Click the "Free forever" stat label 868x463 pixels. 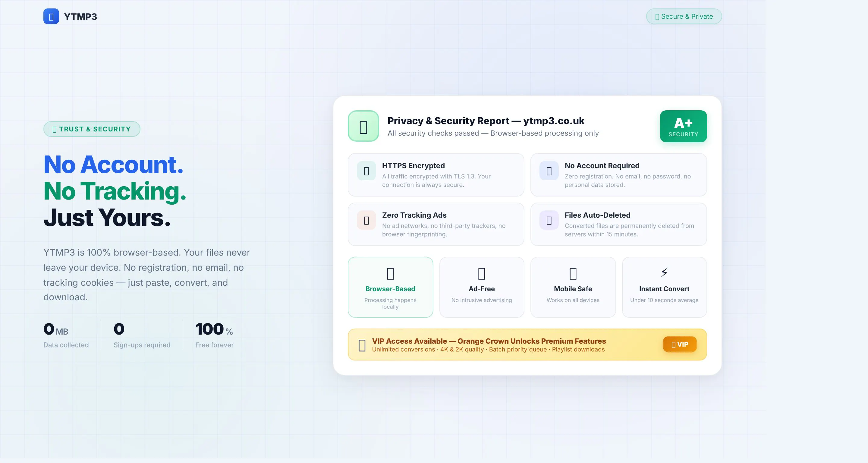(x=214, y=345)
